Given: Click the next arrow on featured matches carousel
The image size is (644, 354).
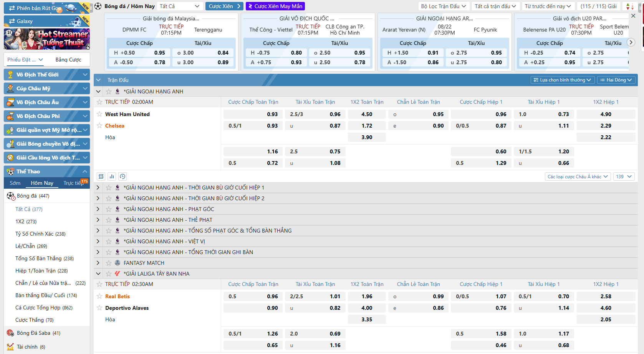Looking at the screenshot, I should (x=631, y=42).
